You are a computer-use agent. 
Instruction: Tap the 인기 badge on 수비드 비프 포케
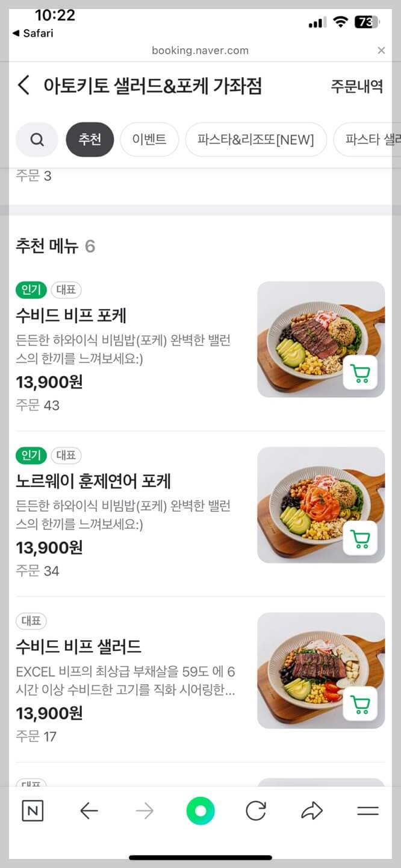pos(31,290)
